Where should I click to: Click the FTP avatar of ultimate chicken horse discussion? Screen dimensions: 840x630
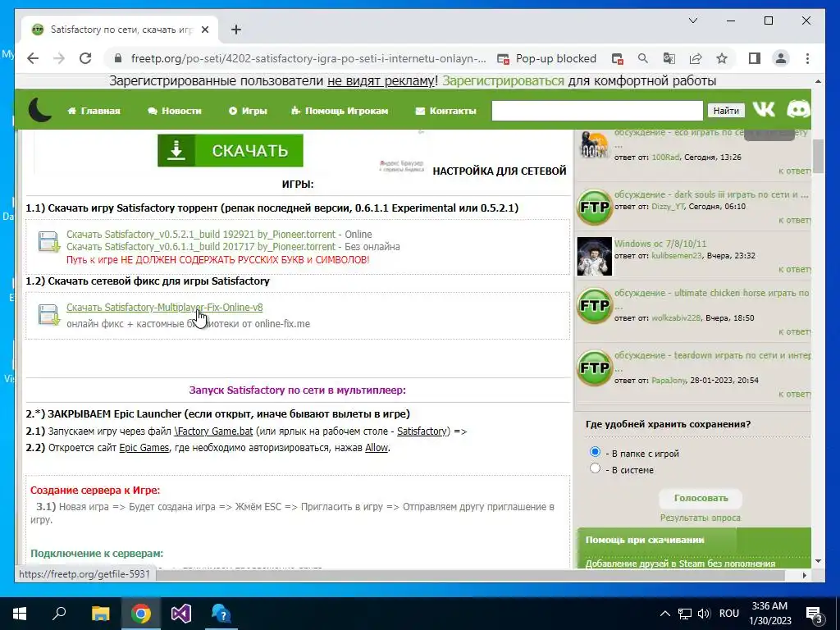click(x=595, y=305)
